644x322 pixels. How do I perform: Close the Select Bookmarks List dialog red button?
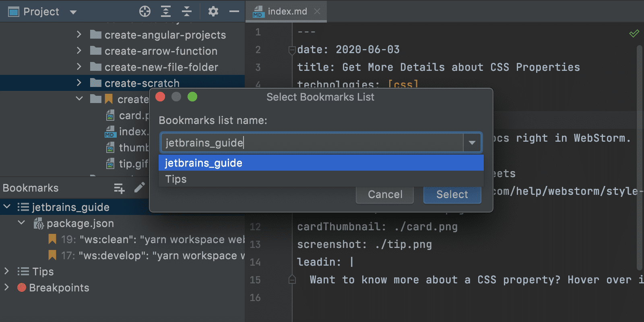click(x=160, y=97)
